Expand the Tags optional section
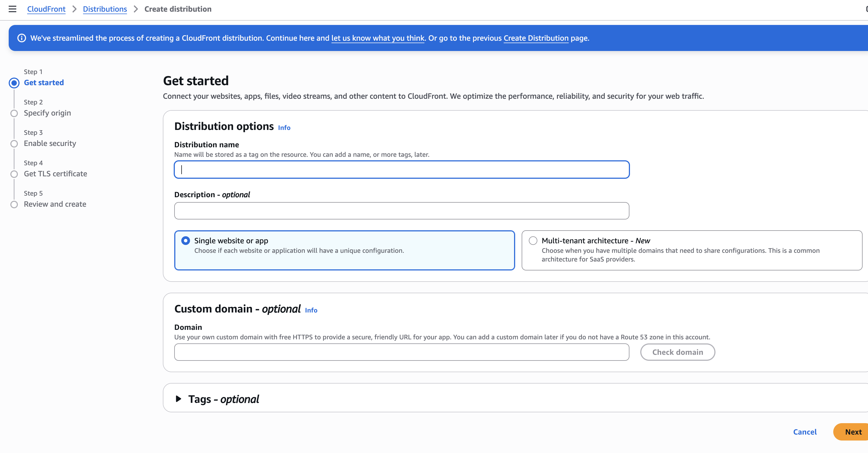868x453 pixels. (x=179, y=399)
